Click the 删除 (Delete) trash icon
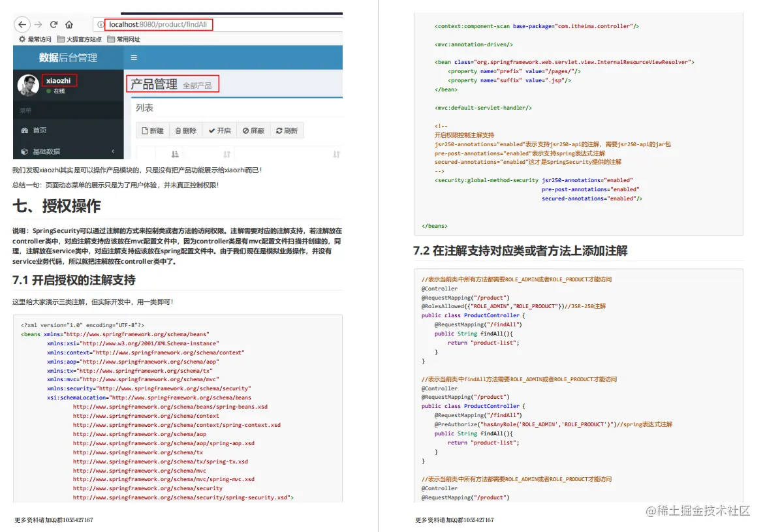The width and height of the screenshot is (765, 532). click(178, 130)
